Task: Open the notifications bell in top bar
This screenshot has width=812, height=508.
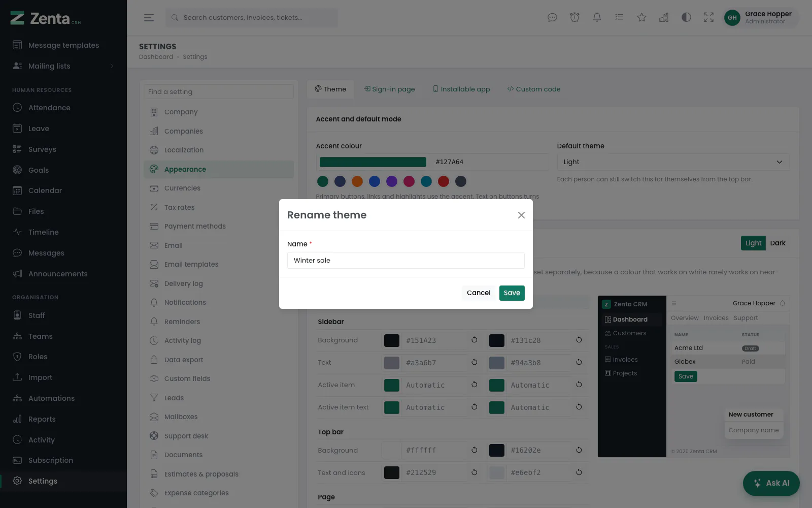Action: pos(597,18)
